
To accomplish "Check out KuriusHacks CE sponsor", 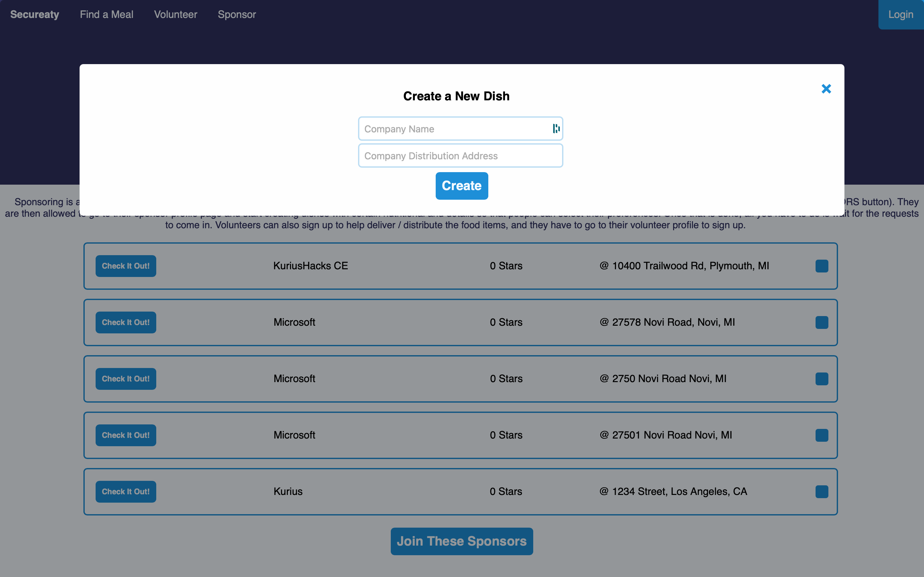I will coord(126,266).
